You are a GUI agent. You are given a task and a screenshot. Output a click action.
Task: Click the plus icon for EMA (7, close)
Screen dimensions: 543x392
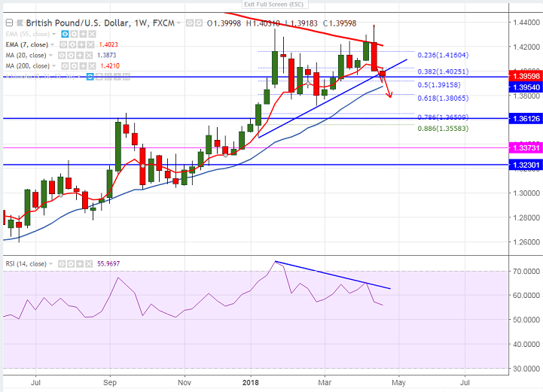click(x=81, y=44)
